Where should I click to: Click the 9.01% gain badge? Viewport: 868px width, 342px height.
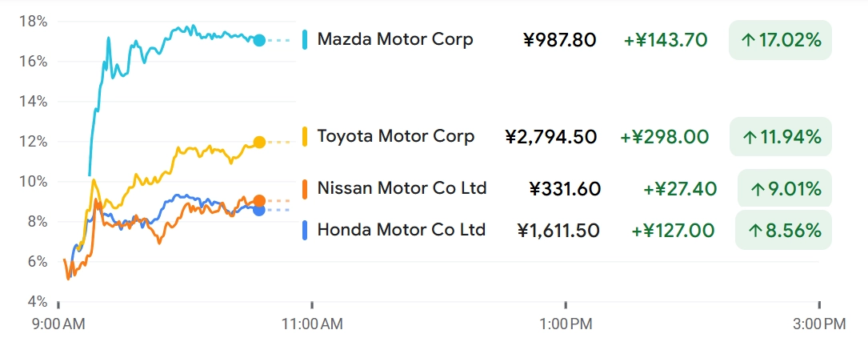(x=785, y=189)
